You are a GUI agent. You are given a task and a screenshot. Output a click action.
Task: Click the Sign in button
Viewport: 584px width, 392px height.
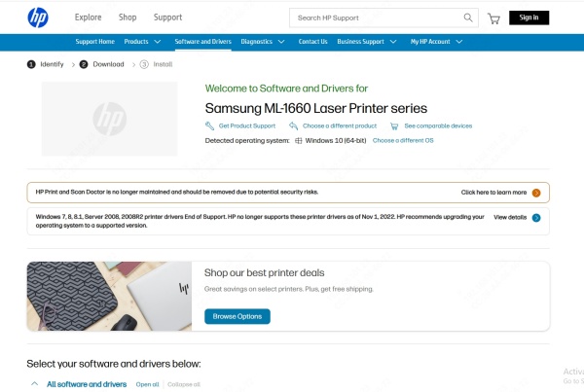pyautogui.click(x=529, y=18)
